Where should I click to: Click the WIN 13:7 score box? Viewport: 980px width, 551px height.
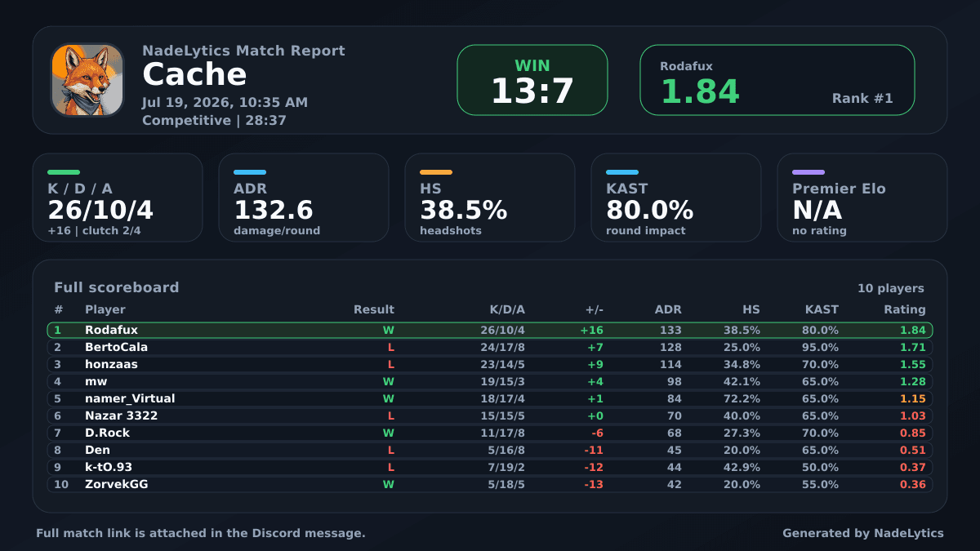click(532, 80)
